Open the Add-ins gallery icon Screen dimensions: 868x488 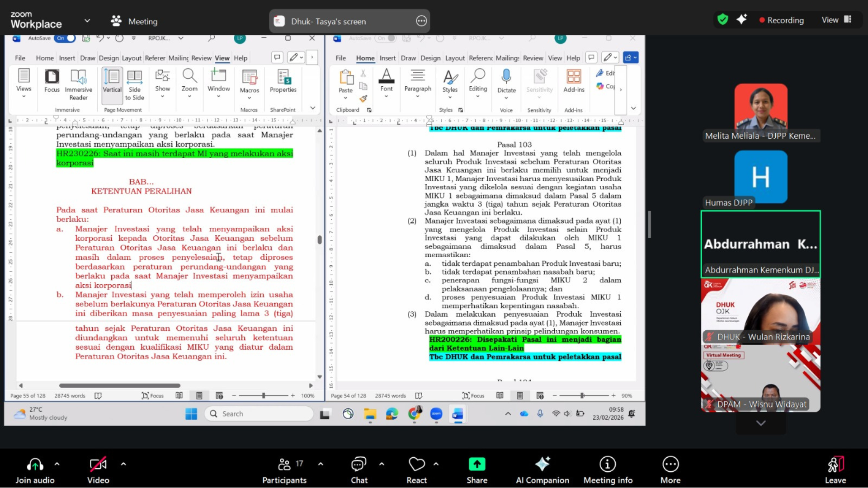point(574,77)
